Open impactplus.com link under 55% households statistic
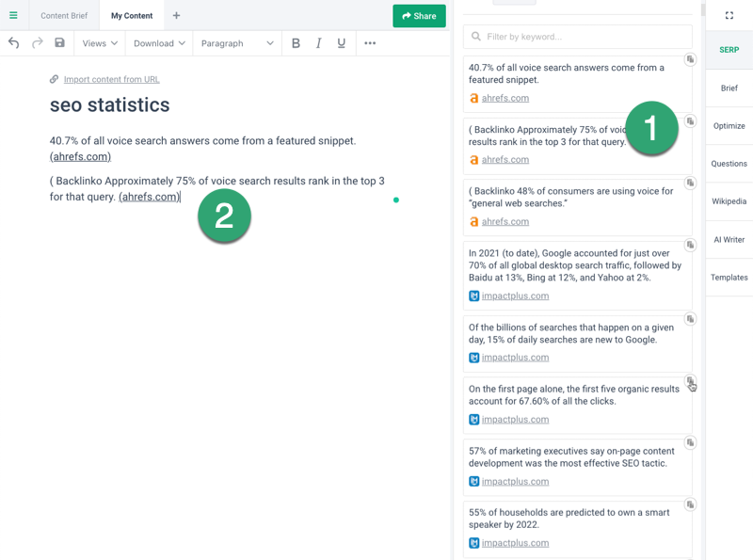 515,543
